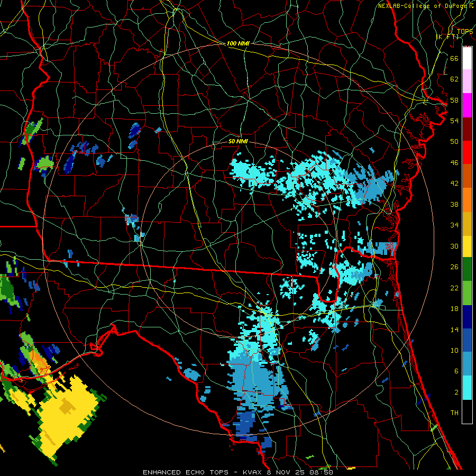Click the '30' legend value
Screen dimensions: 476x476
pyautogui.click(x=454, y=246)
